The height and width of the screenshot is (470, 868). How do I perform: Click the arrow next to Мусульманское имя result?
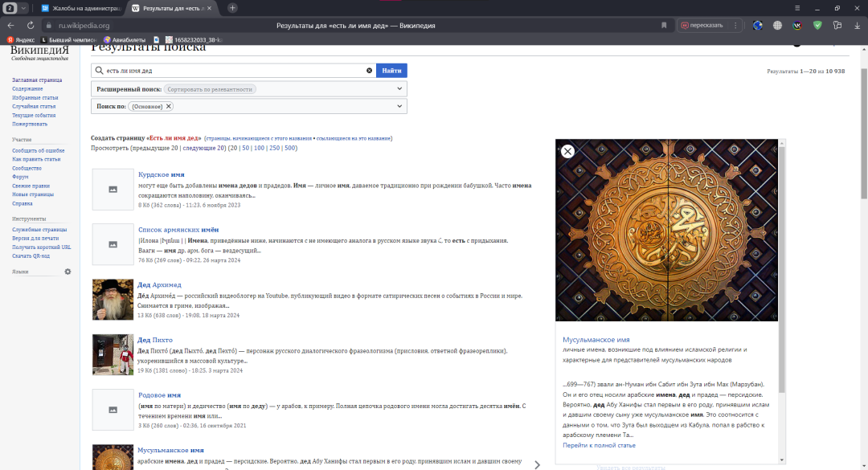537,465
